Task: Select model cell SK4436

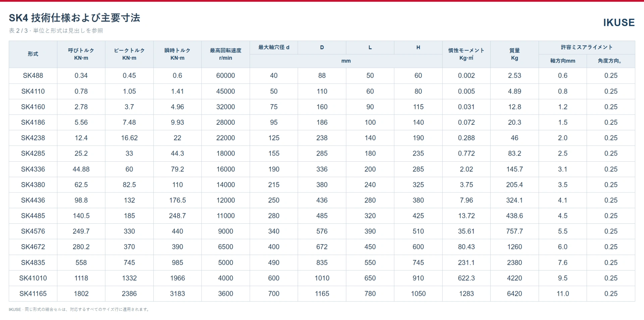Action: (x=33, y=200)
